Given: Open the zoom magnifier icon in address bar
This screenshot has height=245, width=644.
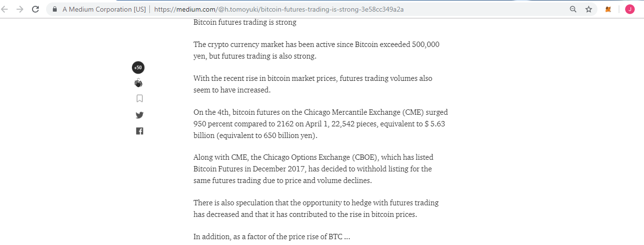Looking at the screenshot, I should (x=573, y=9).
